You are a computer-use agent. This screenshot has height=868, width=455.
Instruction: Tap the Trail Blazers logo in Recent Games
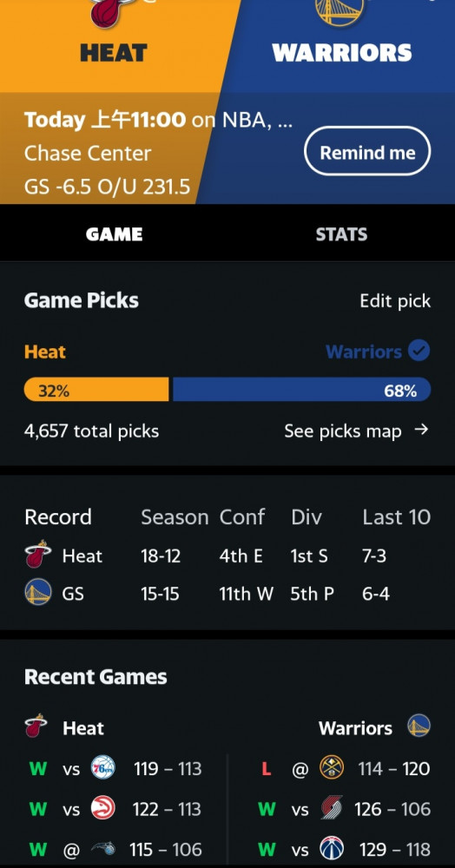tap(332, 808)
